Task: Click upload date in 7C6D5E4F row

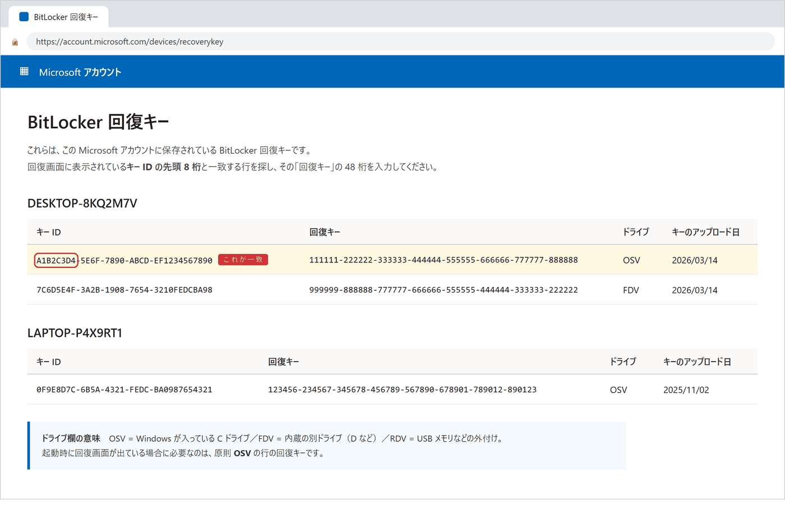Action: 695,290
